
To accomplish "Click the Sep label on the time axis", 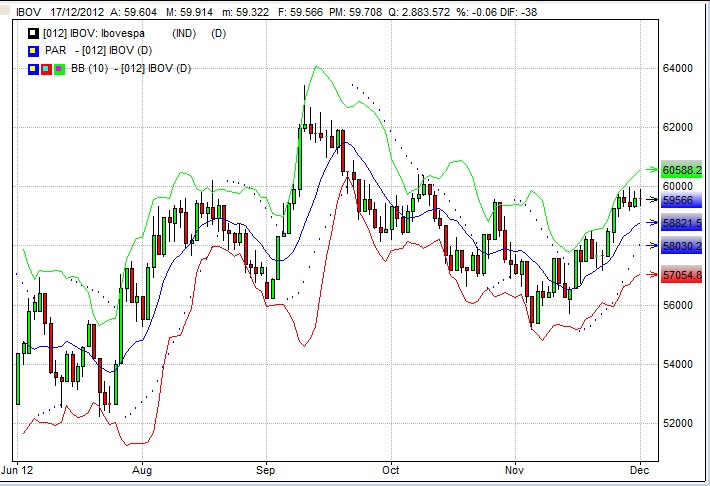I will (265, 468).
